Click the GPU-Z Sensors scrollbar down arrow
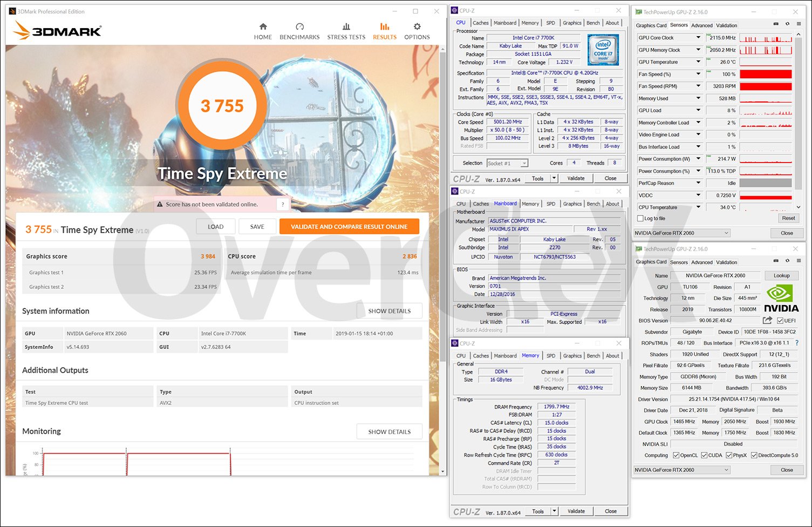This screenshot has width=812, height=527. coord(799,207)
